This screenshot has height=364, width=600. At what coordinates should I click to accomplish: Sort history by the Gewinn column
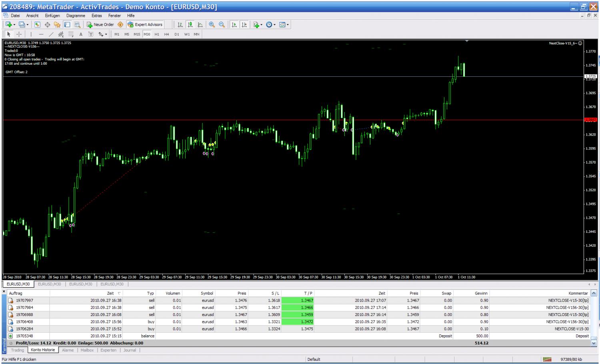click(472, 293)
